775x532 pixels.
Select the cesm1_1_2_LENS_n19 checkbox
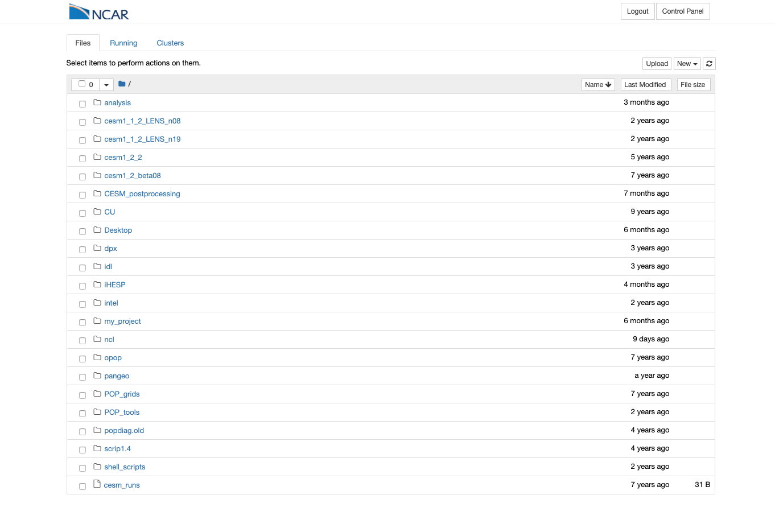(x=83, y=140)
